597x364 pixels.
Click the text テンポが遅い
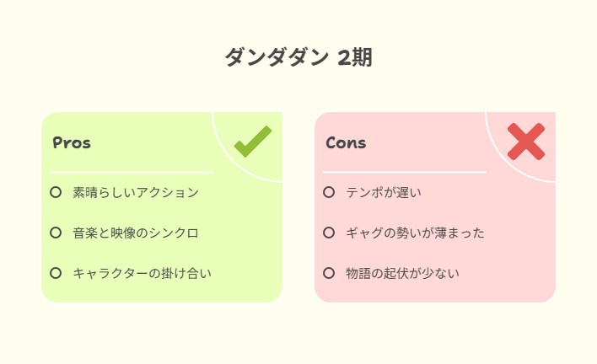point(384,192)
